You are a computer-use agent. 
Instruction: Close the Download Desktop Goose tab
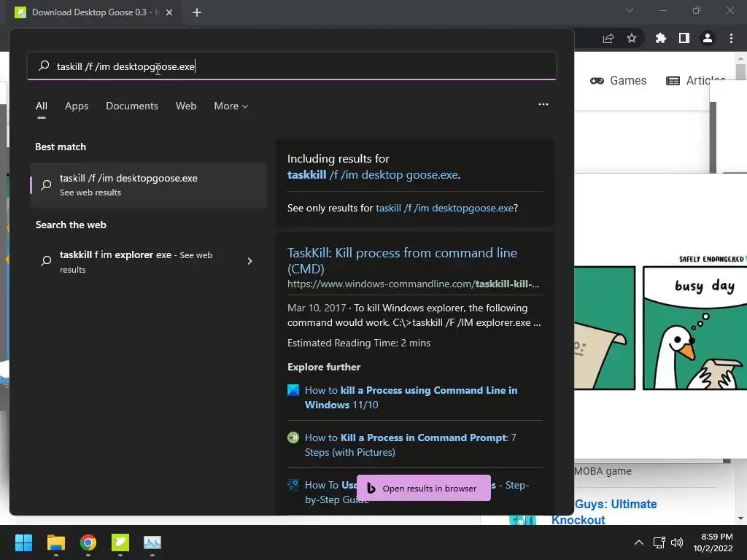coord(169,12)
